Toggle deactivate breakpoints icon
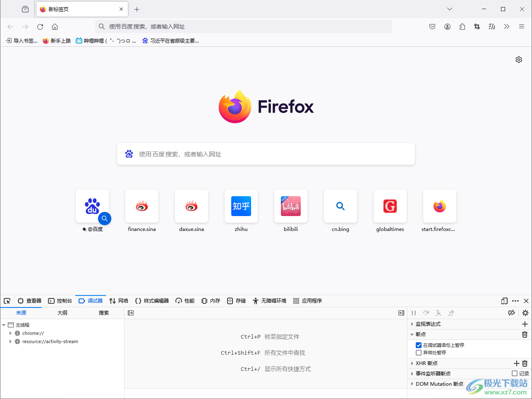Viewport: 532px width, 399px height. click(512, 313)
